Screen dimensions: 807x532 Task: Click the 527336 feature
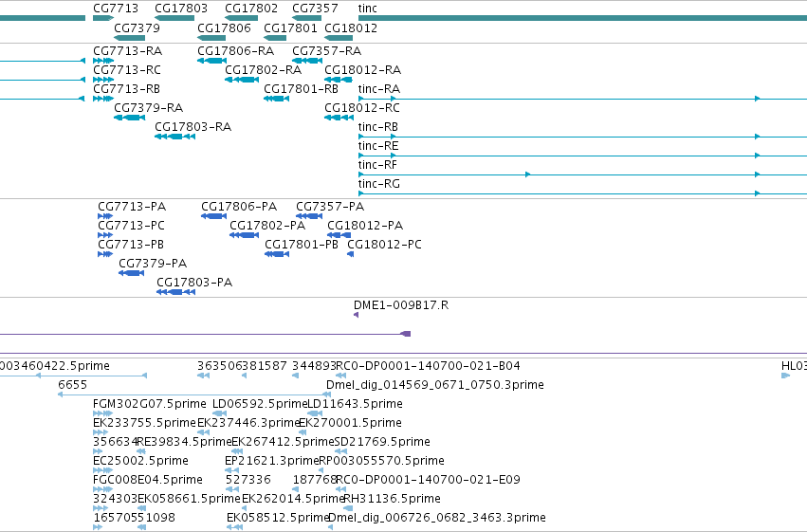coord(248,481)
